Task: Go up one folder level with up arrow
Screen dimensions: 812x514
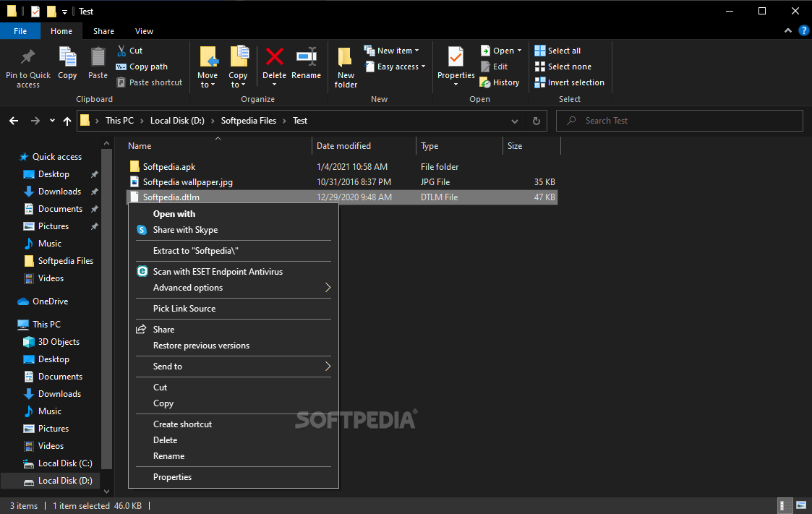Action: point(67,121)
